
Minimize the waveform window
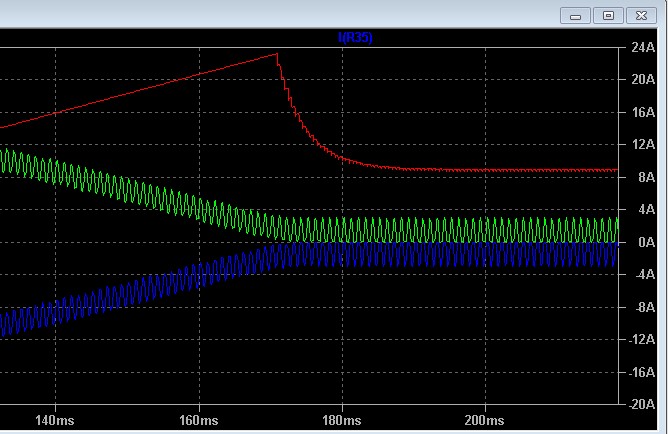click(576, 16)
